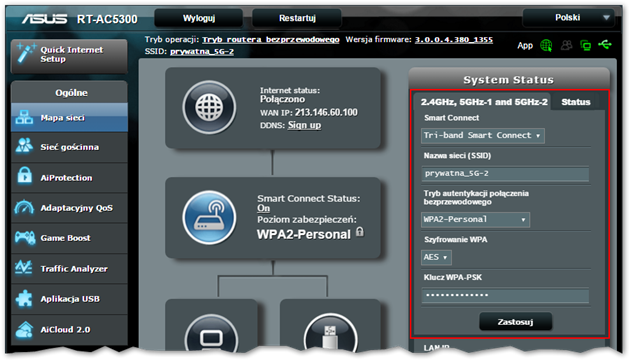The image size is (630, 361).
Task: Open the WPA2-Personal authentication dropdown
Action: tap(475, 219)
